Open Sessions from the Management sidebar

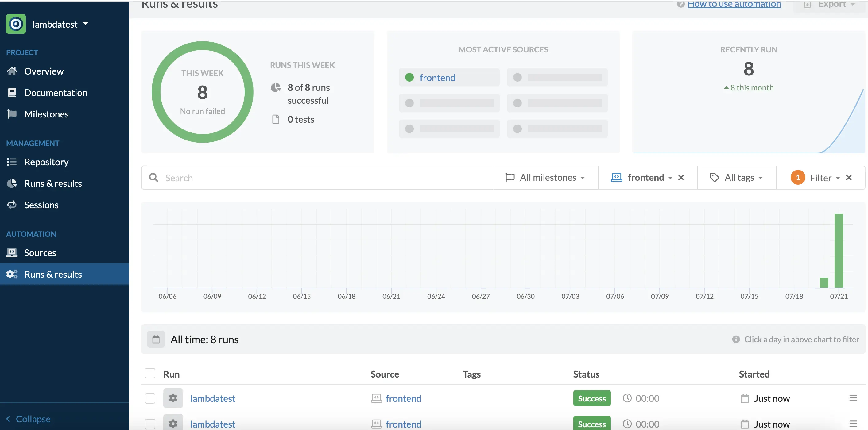click(x=41, y=205)
